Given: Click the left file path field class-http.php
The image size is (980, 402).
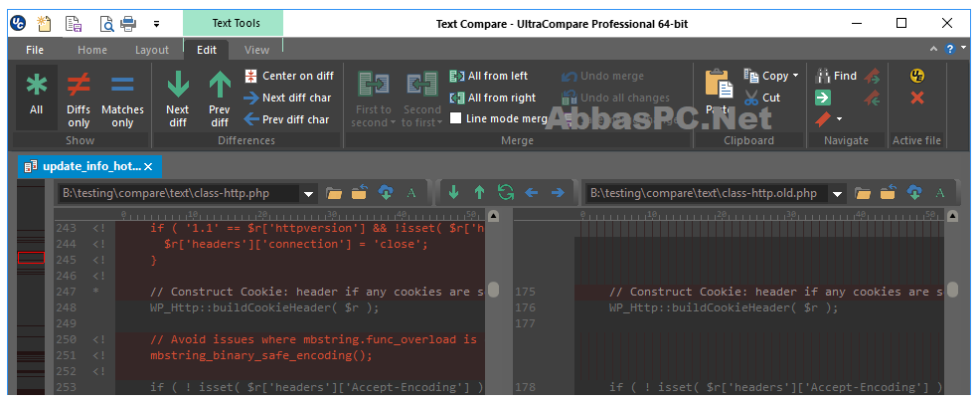Looking at the screenshot, I should [178, 193].
